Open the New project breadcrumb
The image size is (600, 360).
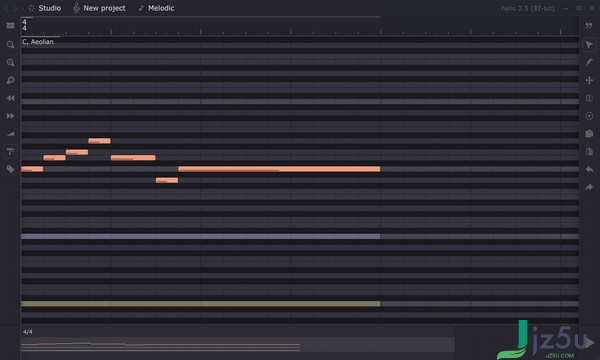99,8
